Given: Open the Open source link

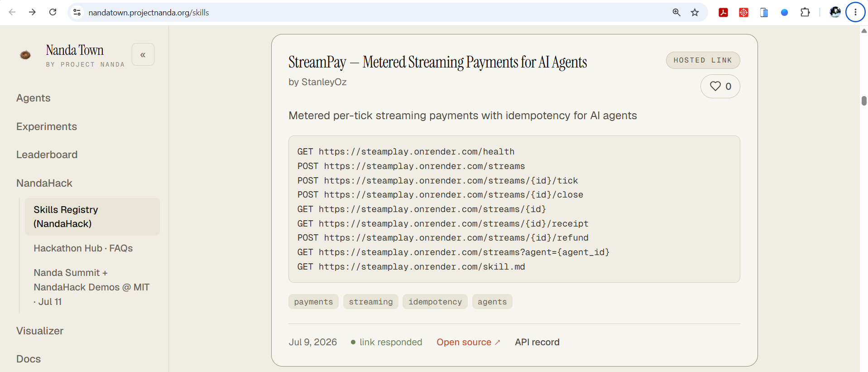Looking at the screenshot, I should [468, 342].
